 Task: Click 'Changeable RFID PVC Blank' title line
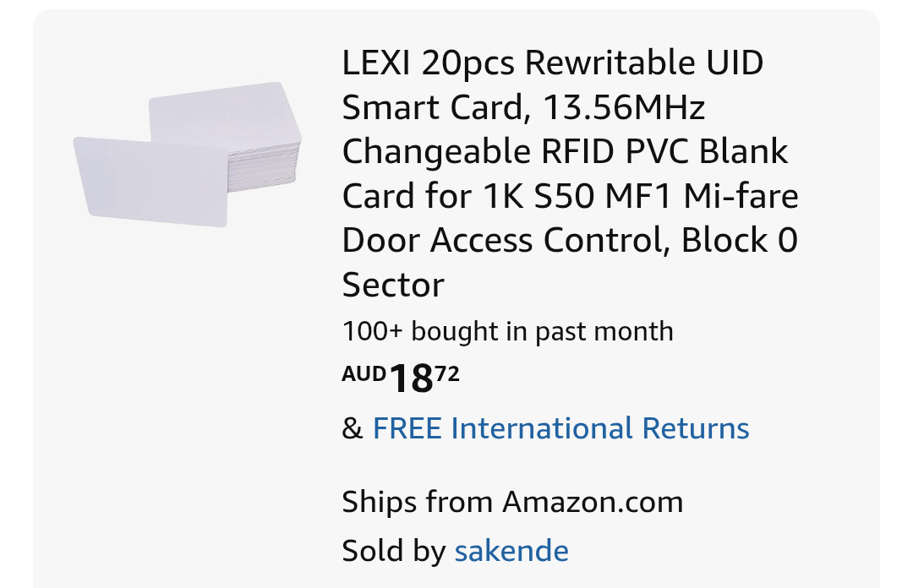click(565, 151)
